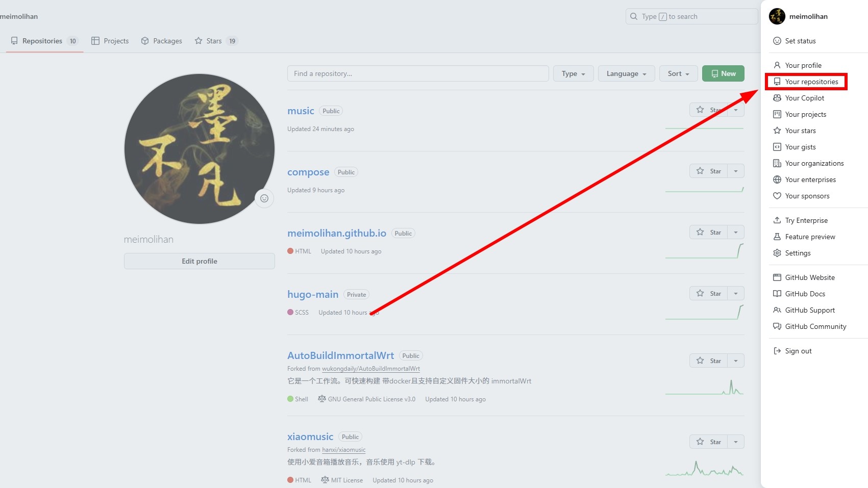Open the music repository

point(301,111)
